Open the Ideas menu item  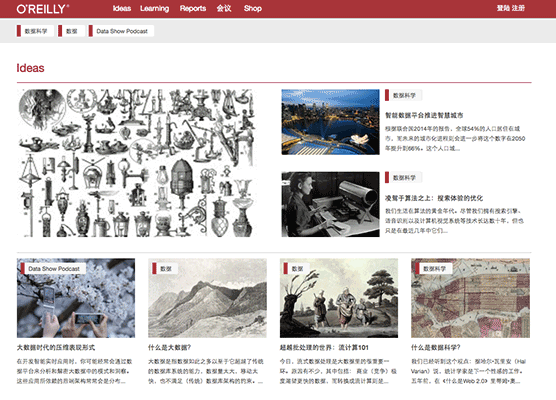(x=122, y=9)
